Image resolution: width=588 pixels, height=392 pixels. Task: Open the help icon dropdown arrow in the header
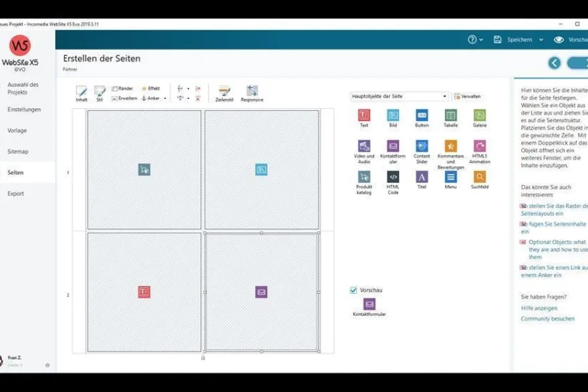tap(481, 39)
